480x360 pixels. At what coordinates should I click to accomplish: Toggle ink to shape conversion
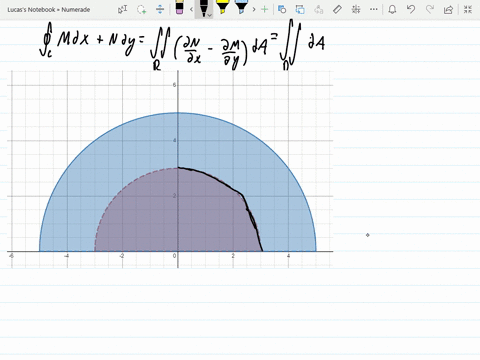[300, 9]
